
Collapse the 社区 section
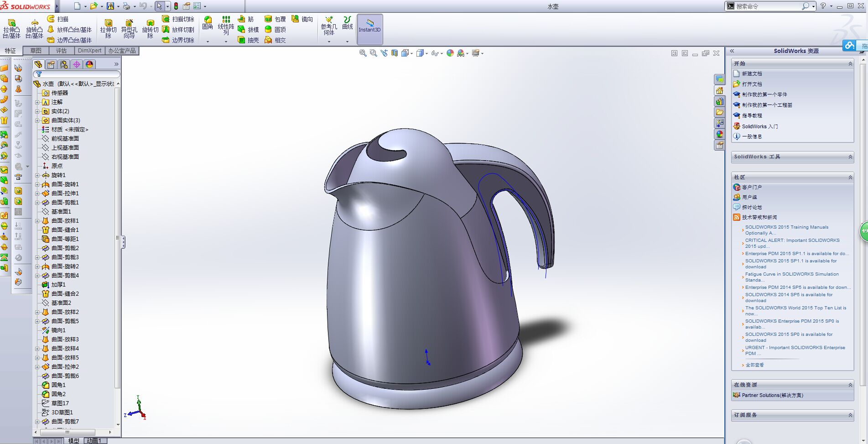pyautogui.click(x=850, y=178)
